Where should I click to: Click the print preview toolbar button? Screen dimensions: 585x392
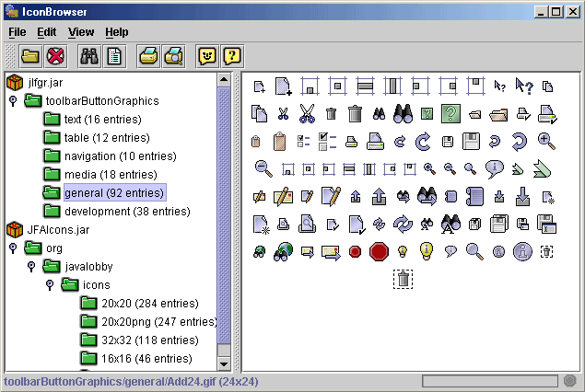[173, 56]
